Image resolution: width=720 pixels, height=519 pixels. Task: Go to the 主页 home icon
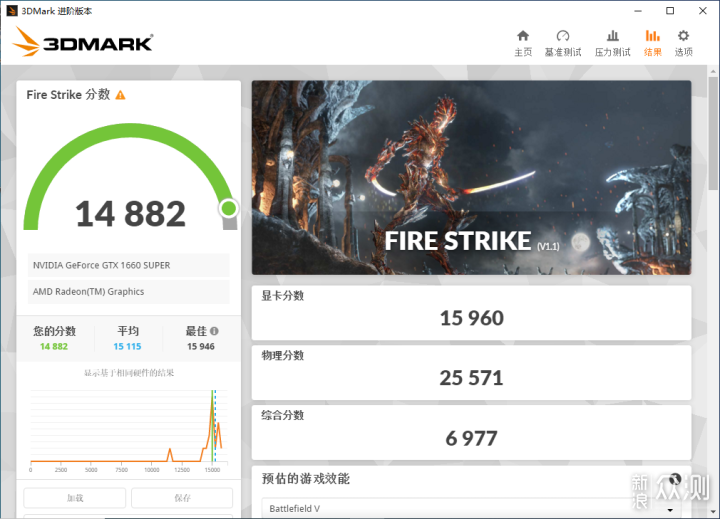pos(523,36)
